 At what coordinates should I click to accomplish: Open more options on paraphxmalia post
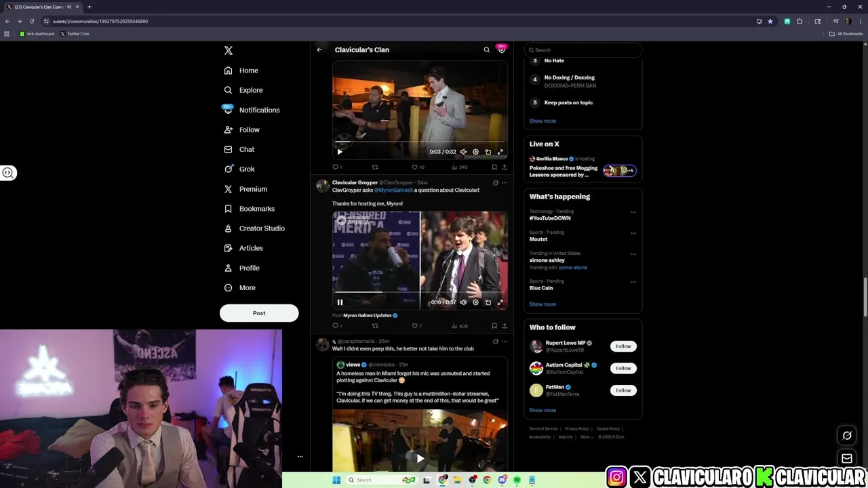(504, 341)
